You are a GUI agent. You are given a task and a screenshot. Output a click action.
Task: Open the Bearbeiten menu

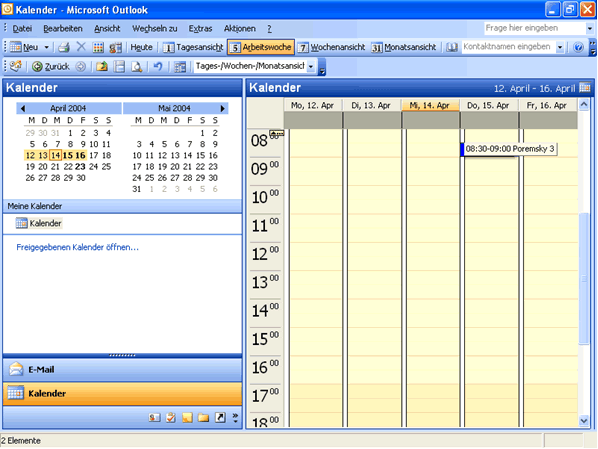[63, 29]
